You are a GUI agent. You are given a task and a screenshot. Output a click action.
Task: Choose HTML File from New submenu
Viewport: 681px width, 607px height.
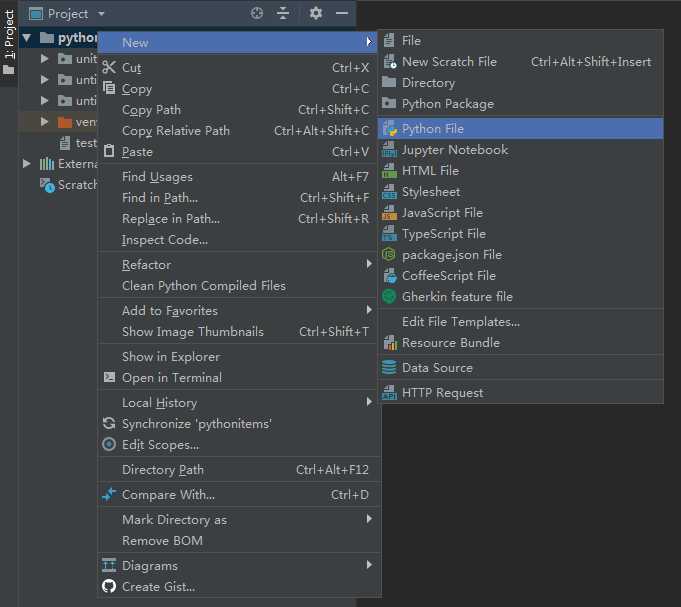point(430,171)
